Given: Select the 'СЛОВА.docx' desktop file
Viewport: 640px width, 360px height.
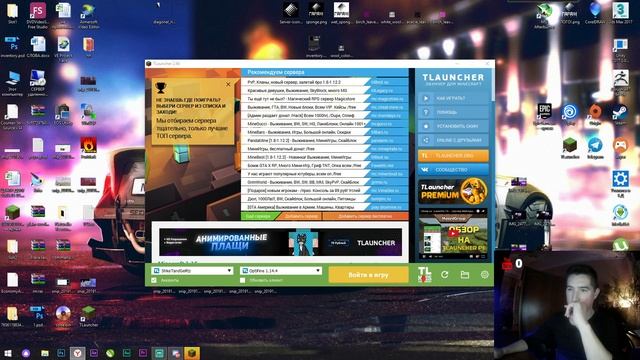Looking at the screenshot, I should (38, 47).
